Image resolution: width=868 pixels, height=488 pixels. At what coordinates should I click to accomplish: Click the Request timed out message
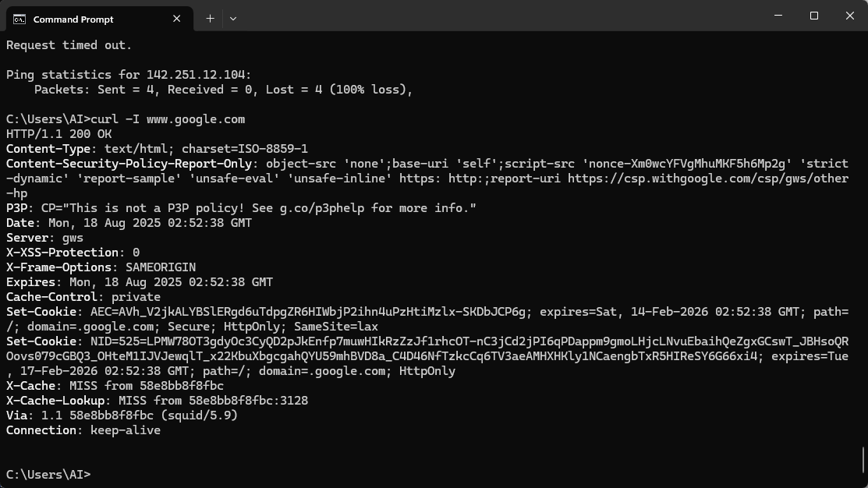pyautogui.click(x=69, y=45)
